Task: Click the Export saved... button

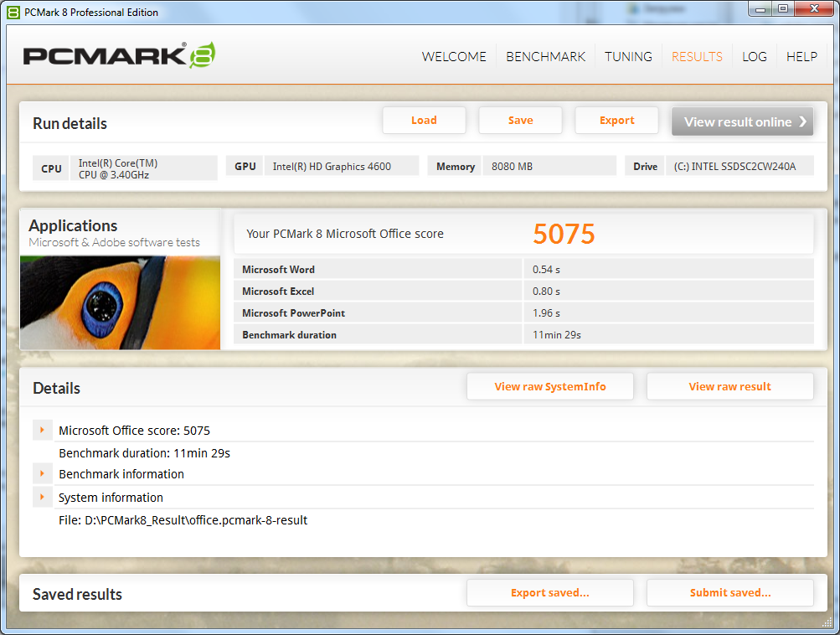Action: [549, 592]
